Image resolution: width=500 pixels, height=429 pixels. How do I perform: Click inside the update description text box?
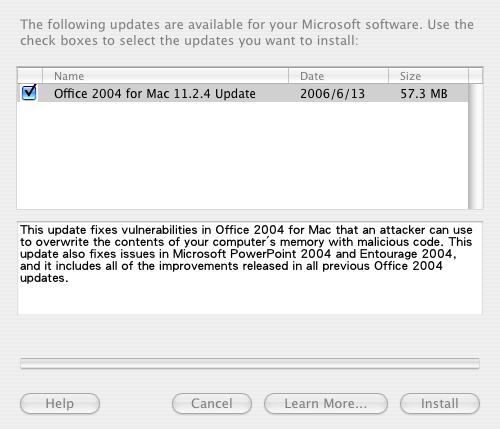tap(250, 268)
